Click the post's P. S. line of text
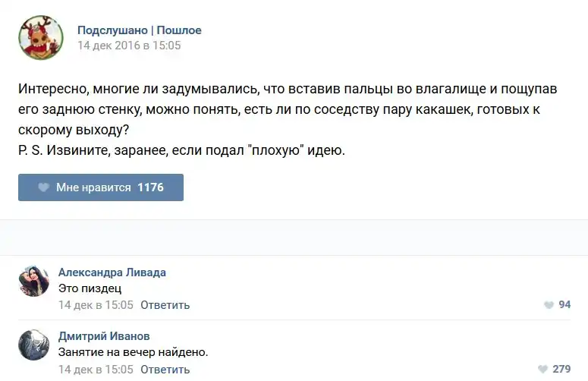Viewport: 588px width, 381px height. tap(182, 150)
